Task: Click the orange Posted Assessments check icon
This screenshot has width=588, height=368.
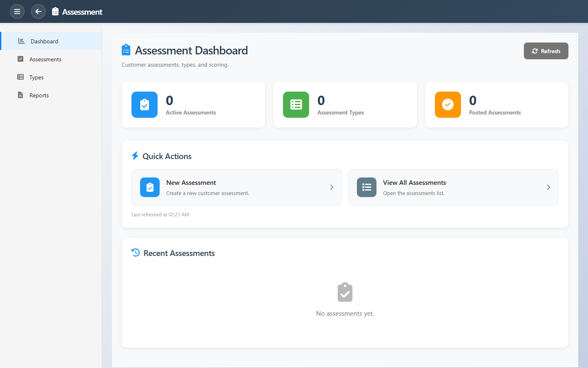Action: click(x=448, y=105)
